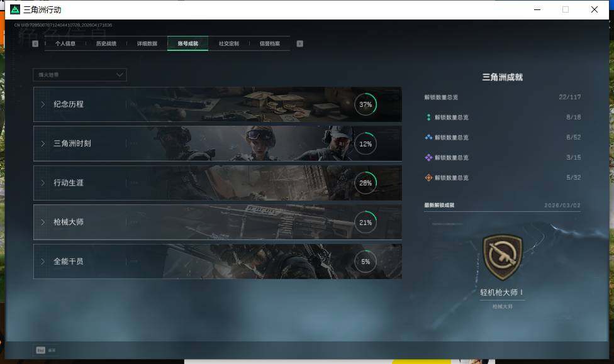Click the 三角洲成就 heading
The image size is (614, 364).
(503, 77)
